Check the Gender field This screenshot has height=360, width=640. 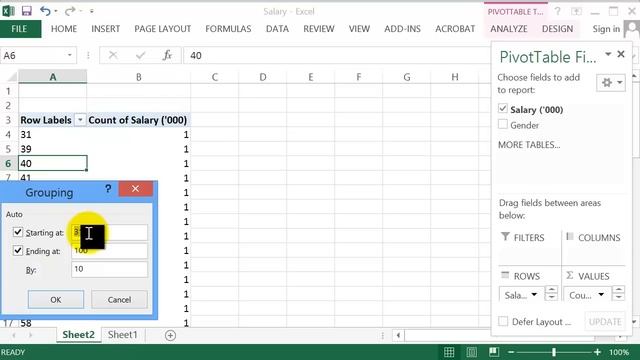pyautogui.click(x=503, y=124)
